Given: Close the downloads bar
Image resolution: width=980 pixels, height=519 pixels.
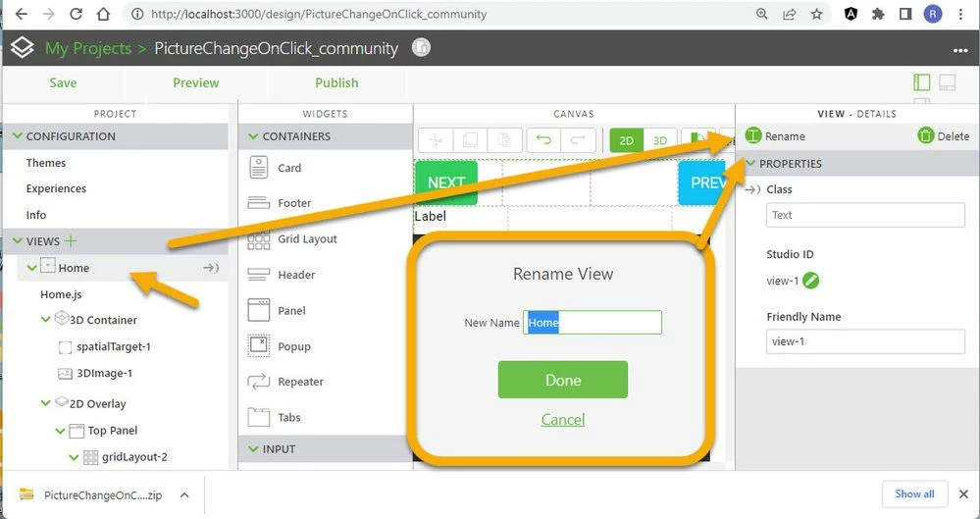Looking at the screenshot, I should coord(963,494).
